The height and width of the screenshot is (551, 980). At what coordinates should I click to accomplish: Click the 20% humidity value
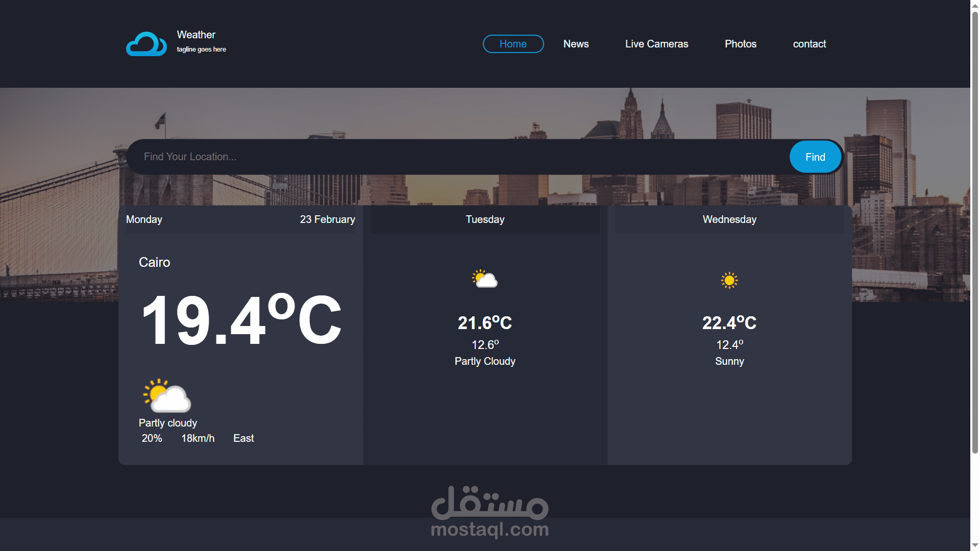tap(152, 438)
